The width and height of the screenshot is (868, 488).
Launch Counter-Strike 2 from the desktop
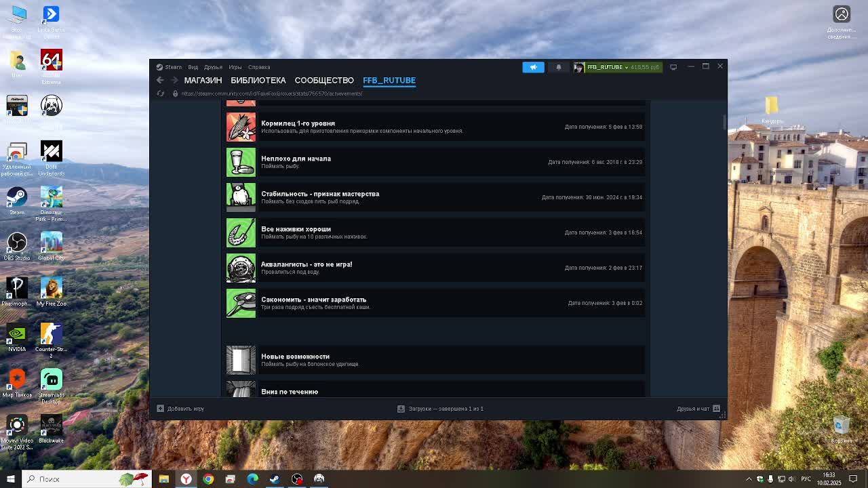(x=52, y=340)
